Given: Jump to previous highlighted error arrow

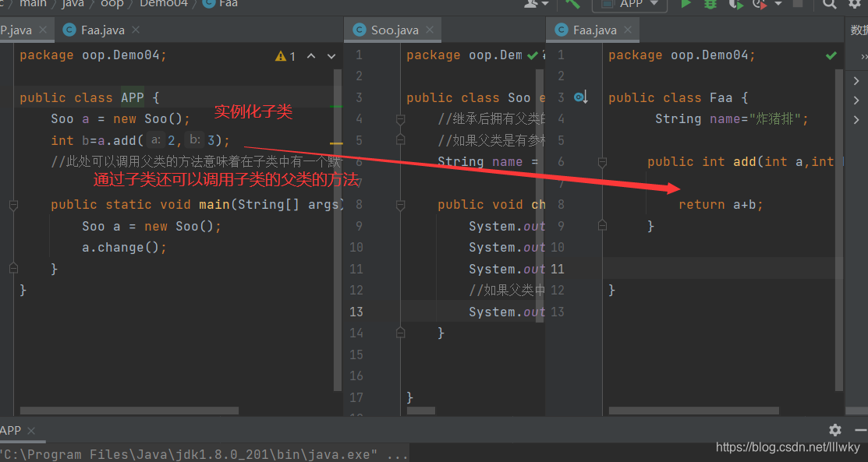Looking at the screenshot, I should tap(311, 56).
